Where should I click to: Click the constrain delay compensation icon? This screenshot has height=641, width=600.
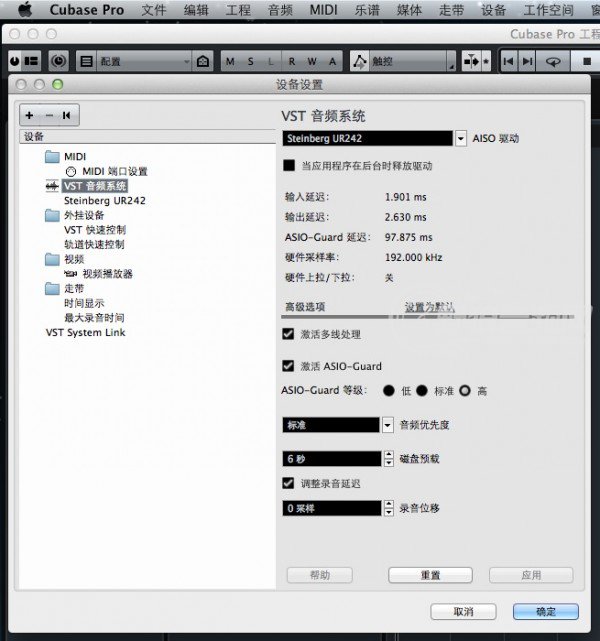59,61
